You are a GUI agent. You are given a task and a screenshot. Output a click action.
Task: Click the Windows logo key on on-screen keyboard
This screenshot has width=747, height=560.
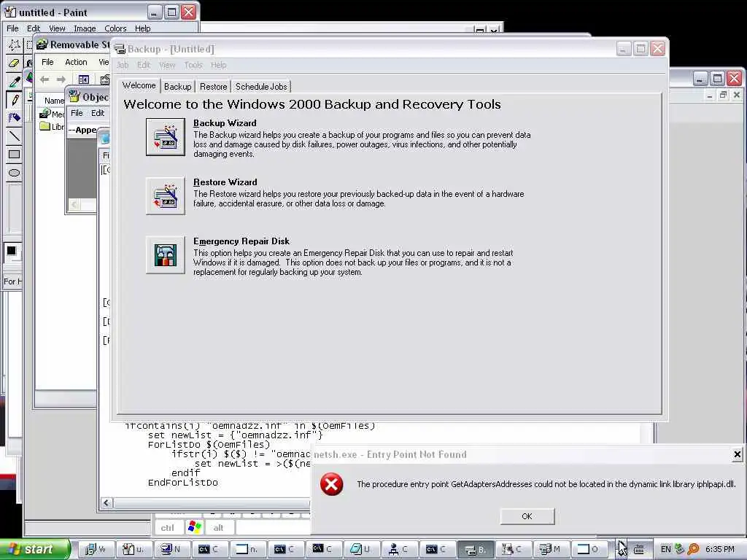pos(194,527)
